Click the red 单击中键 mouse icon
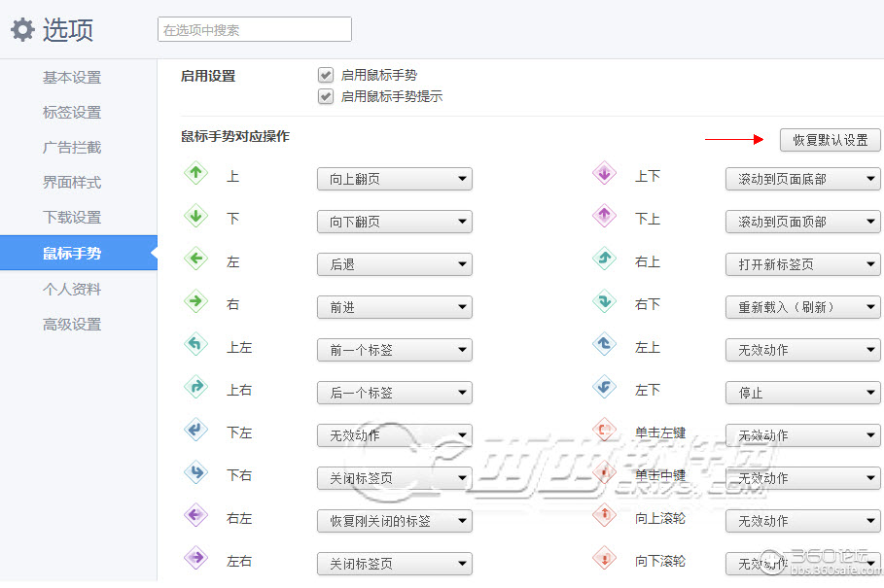This screenshot has height=588, width=884. click(604, 472)
